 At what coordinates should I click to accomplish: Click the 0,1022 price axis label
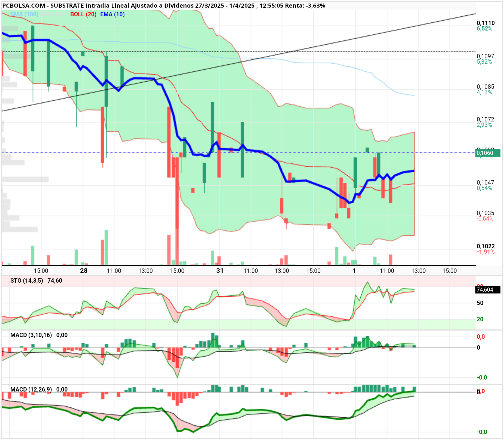[x=486, y=246]
